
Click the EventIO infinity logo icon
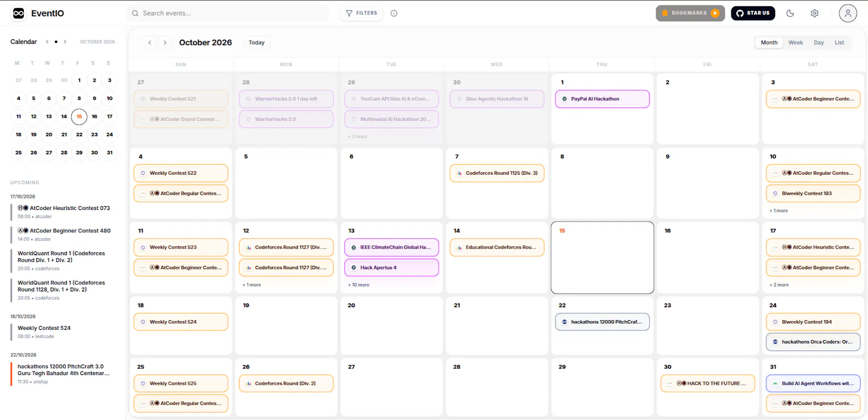click(18, 14)
